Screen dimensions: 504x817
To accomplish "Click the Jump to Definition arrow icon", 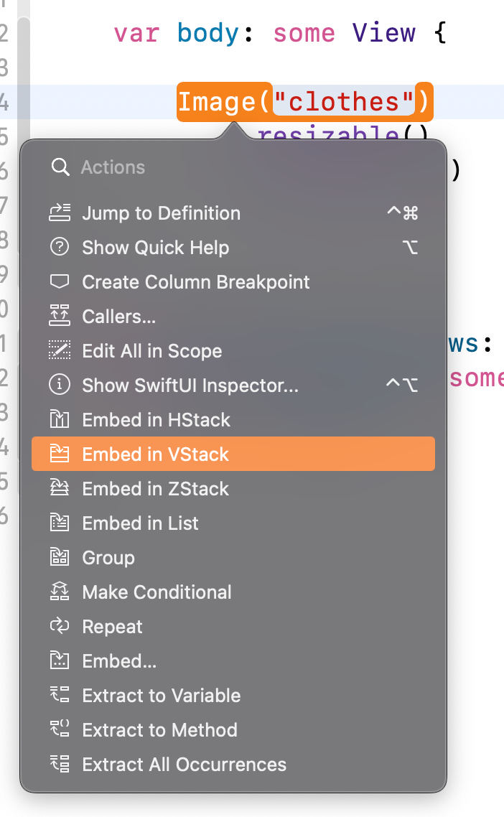I will point(60,213).
